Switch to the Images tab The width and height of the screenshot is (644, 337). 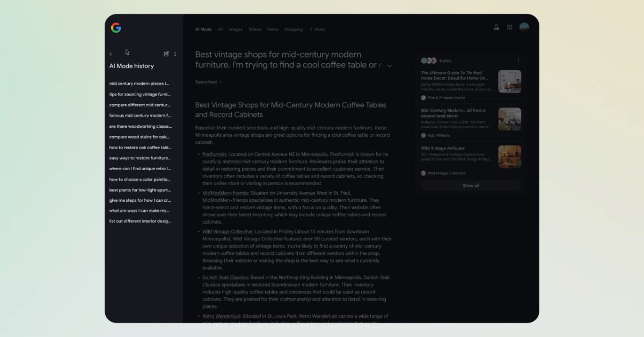[x=235, y=30]
